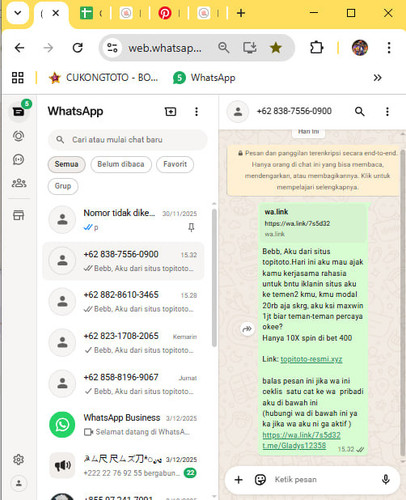Open the megaphone group chat with 22 unread
Screen dimensions: 406x500
coord(123,466)
